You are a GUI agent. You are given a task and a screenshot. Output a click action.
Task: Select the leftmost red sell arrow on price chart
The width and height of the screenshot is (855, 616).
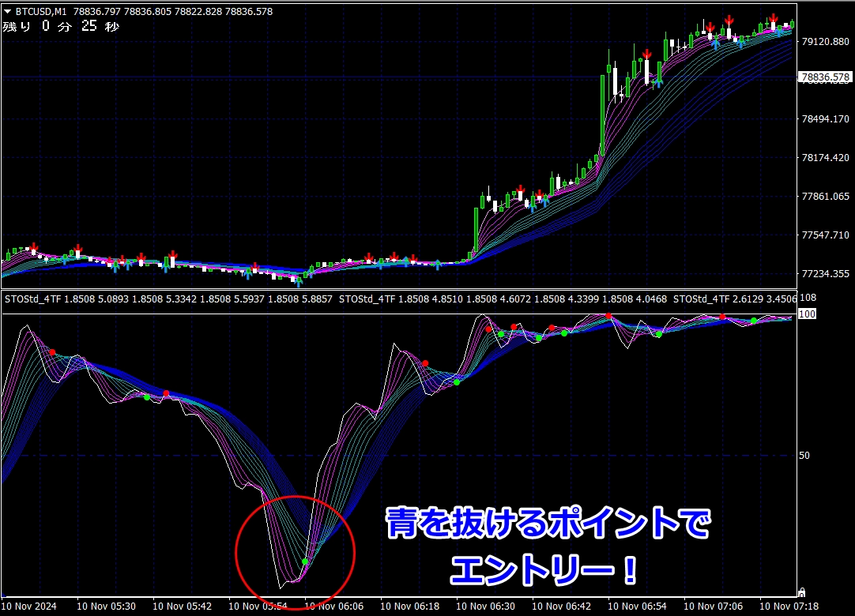34,247
